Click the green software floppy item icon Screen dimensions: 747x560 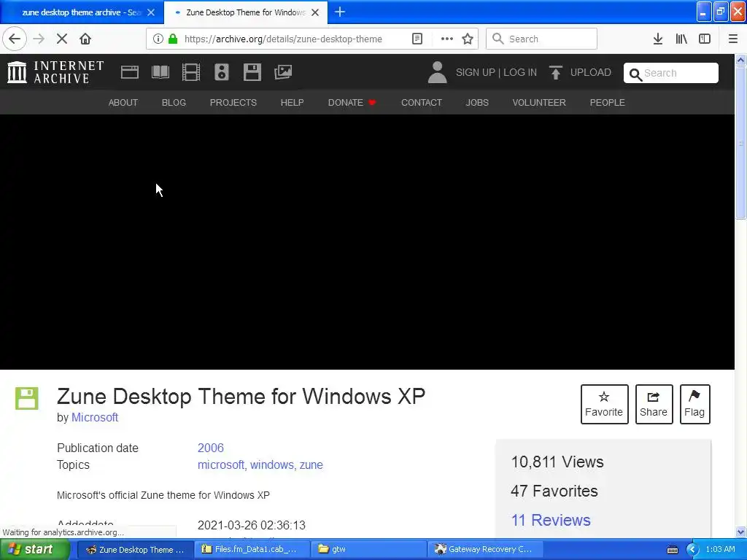[27, 398]
